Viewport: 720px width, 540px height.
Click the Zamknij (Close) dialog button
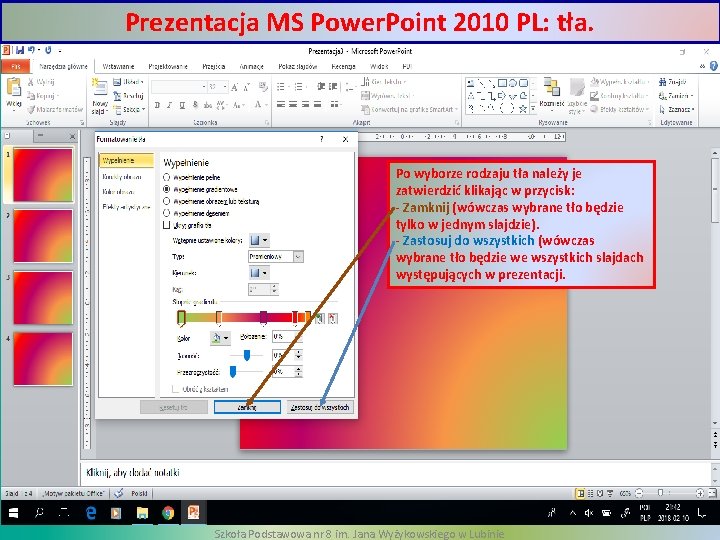pyautogui.click(x=247, y=407)
